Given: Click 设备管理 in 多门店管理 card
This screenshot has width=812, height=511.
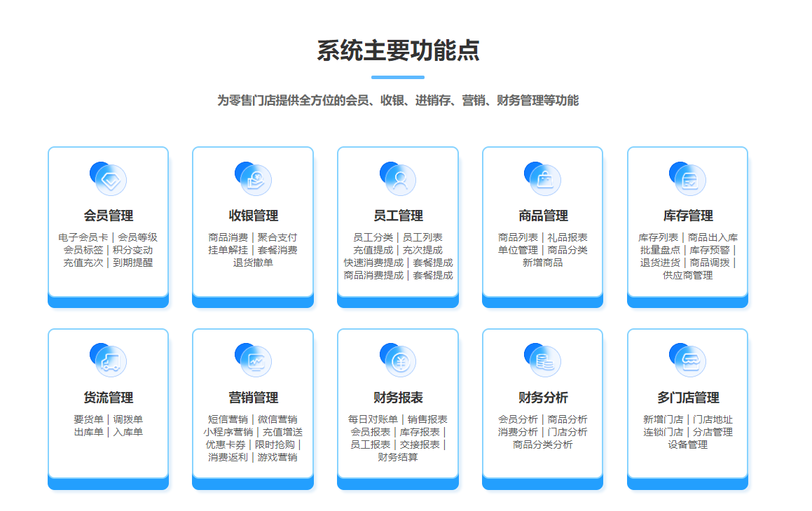Looking at the screenshot, I should tap(688, 444).
